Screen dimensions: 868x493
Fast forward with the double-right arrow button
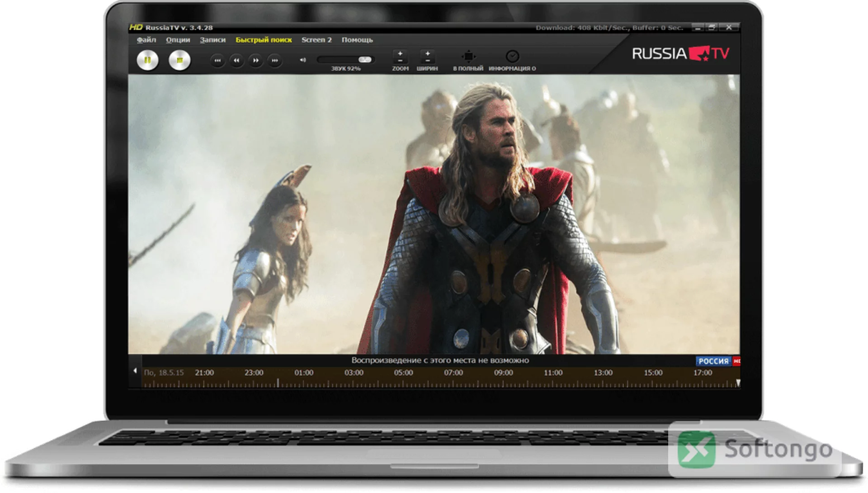(x=255, y=60)
